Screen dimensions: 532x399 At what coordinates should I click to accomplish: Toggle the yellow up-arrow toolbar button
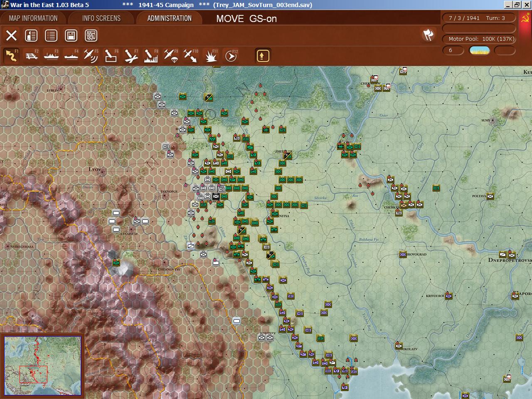pyautogui.click(x=263, y=56)
